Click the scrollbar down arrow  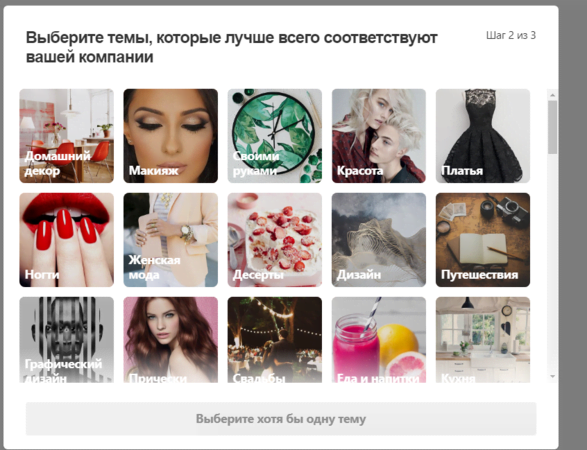pyautogui.click(x=552, y=376)
